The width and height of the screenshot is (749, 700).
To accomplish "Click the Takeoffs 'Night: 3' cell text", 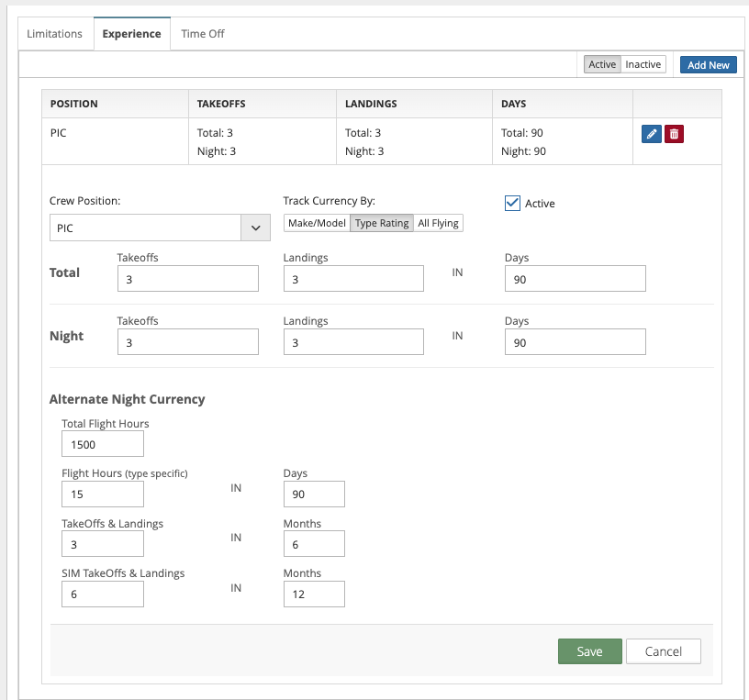I will pos(217,151).
